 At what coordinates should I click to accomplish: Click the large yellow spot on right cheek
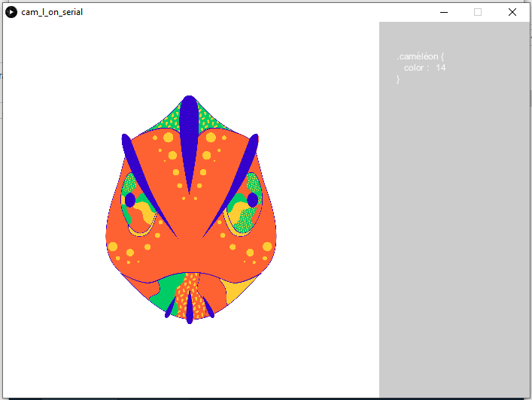click(x=267, y=246)
